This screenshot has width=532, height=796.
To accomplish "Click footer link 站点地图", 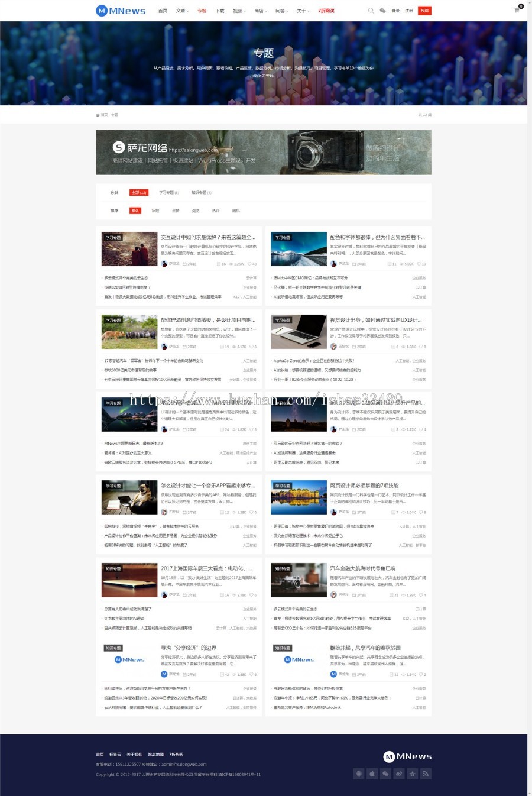I will tap(155, 755).
